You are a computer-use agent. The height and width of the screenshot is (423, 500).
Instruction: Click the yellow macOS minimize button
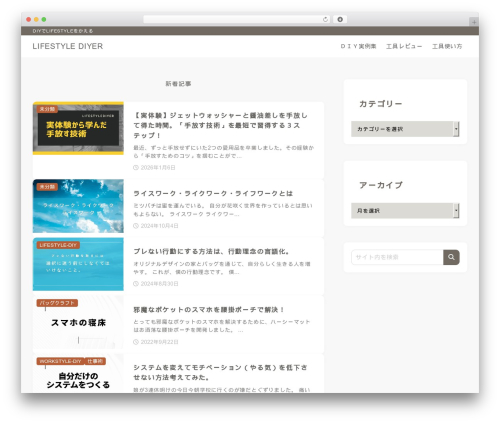coord(36,19)
